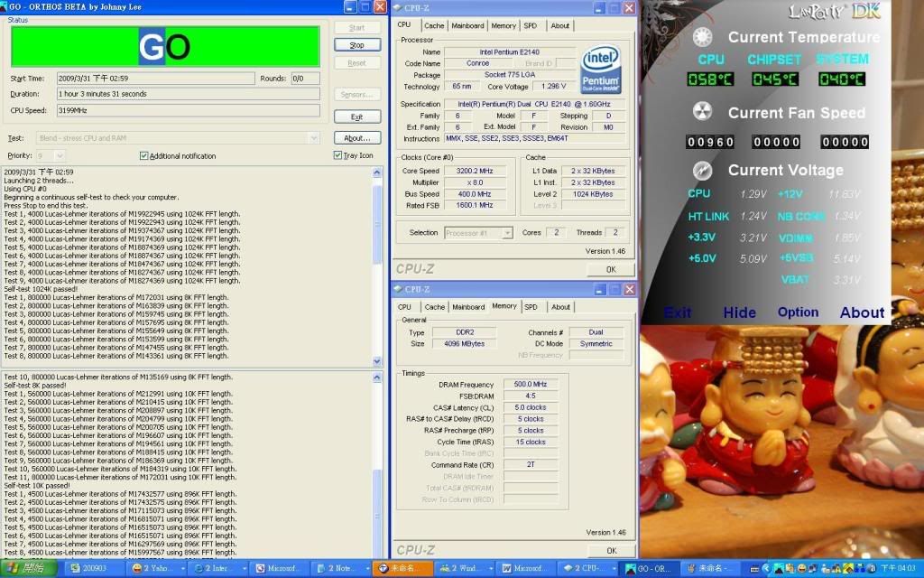Viewport: 924px width, 578px height.
Task: Click the DRAM Frequency value 500.0 MHz
Action: (531, 385)
